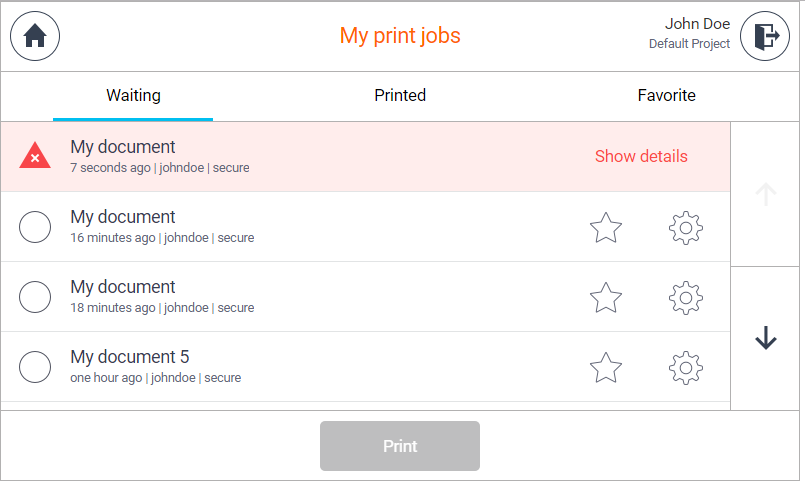Open the Favorite tab
This screenshot has width=805, height=485.
(666, 96)
